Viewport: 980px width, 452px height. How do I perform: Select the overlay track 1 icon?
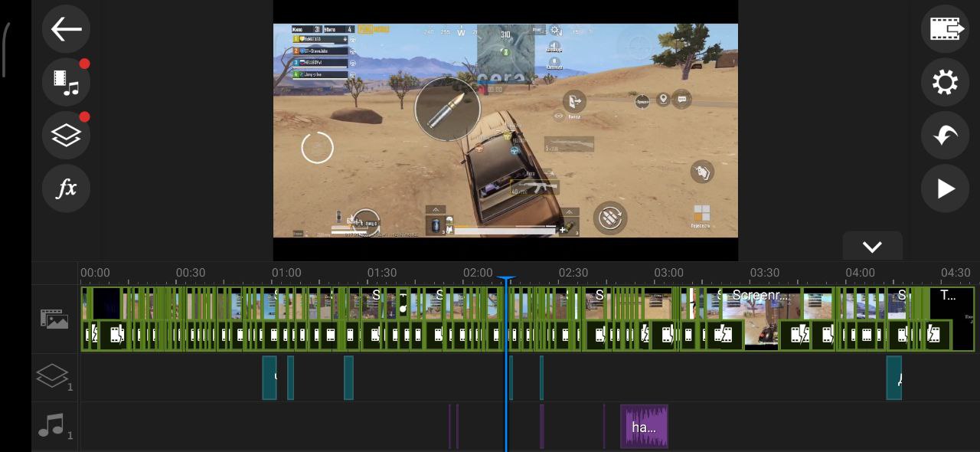(x=54, y=377)
